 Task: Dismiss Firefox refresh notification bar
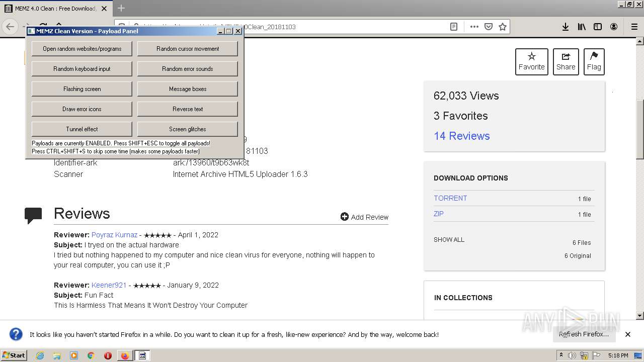(628, 334)
